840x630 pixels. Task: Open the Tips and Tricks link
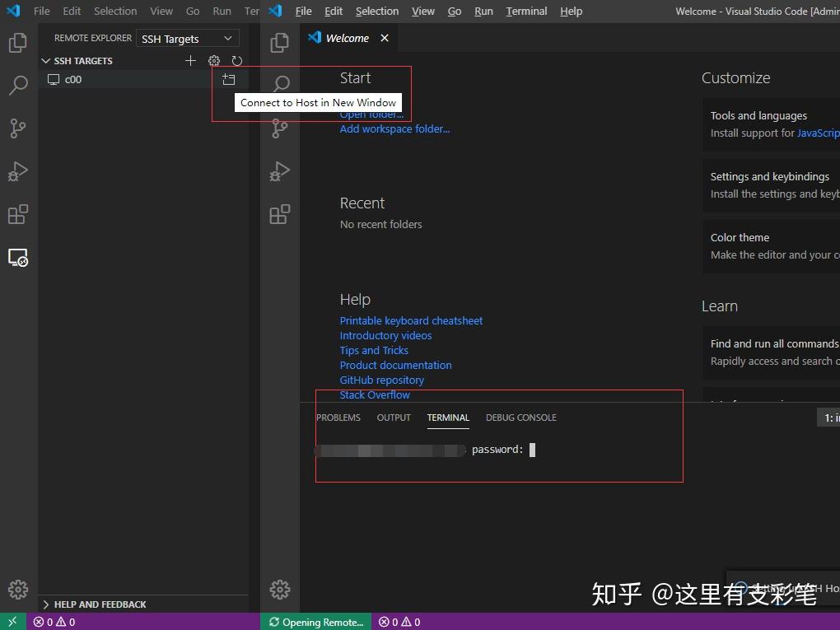tap(374, 350)
